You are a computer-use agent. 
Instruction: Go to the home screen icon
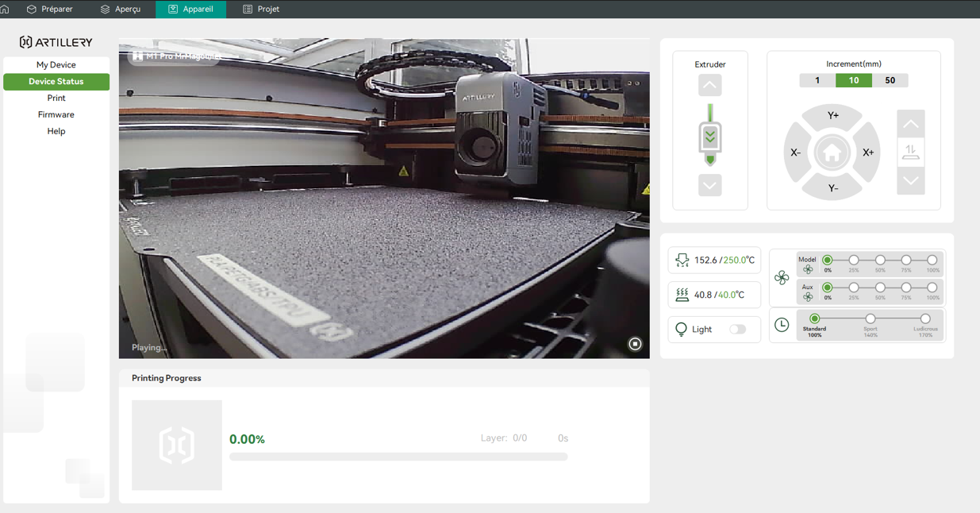[5, 9]
